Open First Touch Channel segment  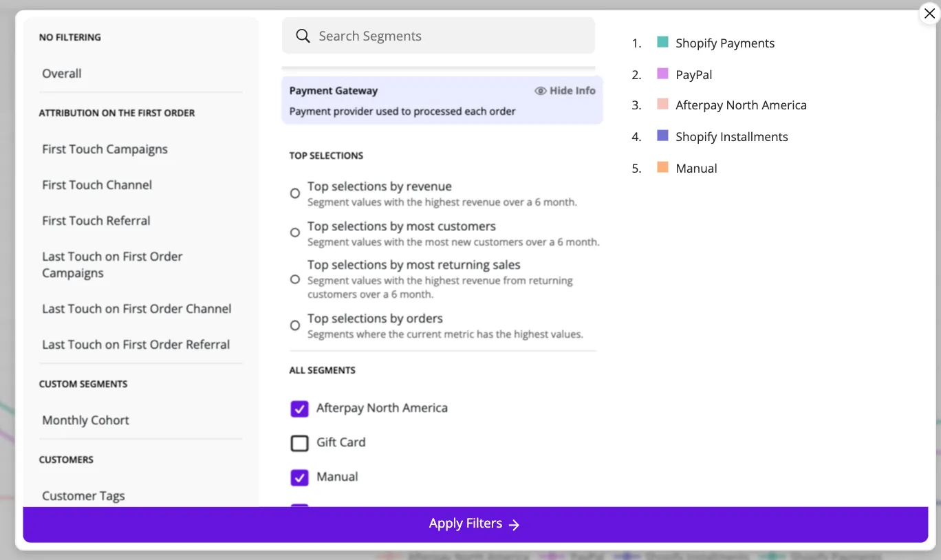point(97,185)
